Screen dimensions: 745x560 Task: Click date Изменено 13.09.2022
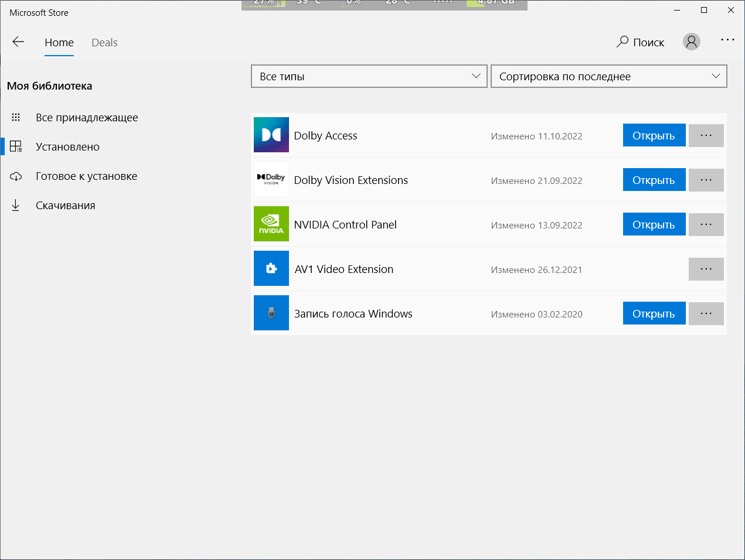[537, 225]
